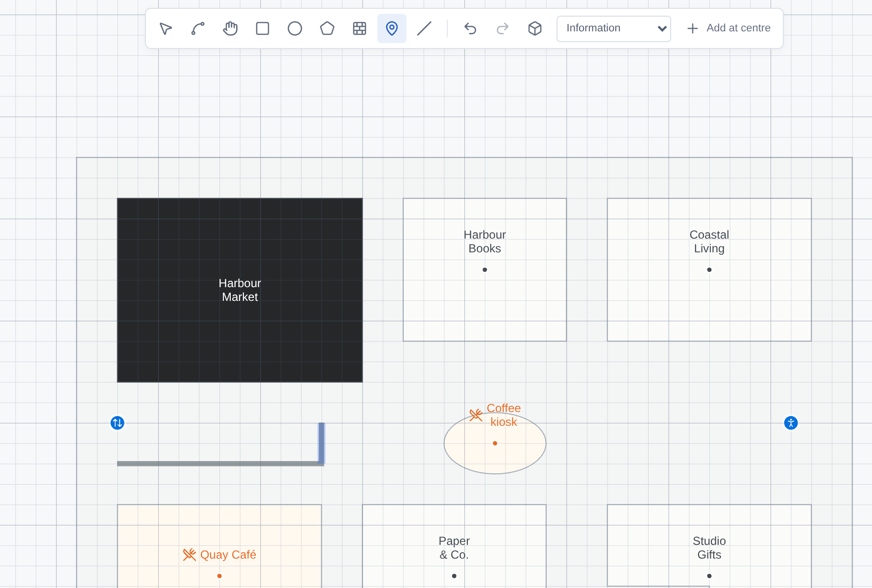This screenshot has width=872, height=588.
Task: Select the polygon shape tool
Action: click(327, 28)
